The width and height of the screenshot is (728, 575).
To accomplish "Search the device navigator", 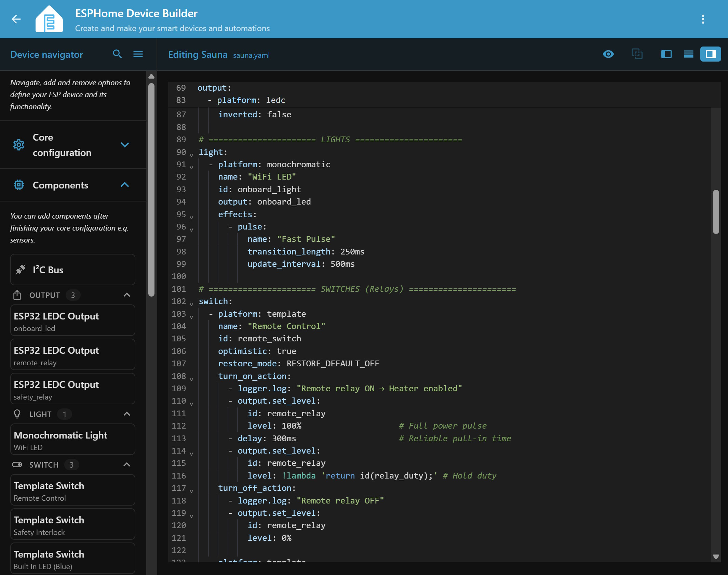I will pos(117,54).
